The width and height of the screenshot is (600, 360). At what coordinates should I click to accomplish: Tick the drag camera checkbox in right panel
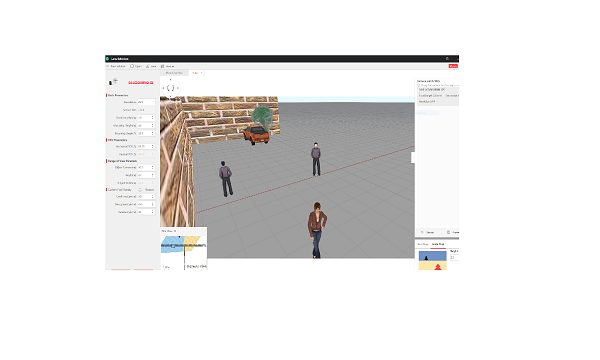pyautogui.click(x=419, y=85)
